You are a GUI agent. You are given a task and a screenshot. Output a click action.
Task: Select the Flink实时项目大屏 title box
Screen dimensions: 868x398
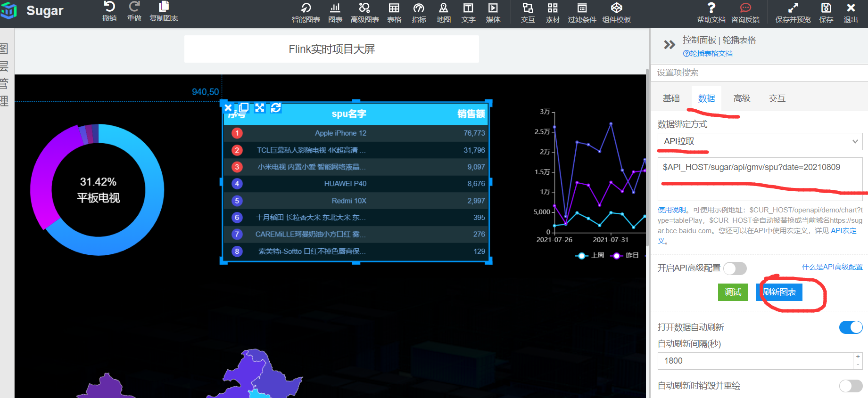[x=331, y=49]
